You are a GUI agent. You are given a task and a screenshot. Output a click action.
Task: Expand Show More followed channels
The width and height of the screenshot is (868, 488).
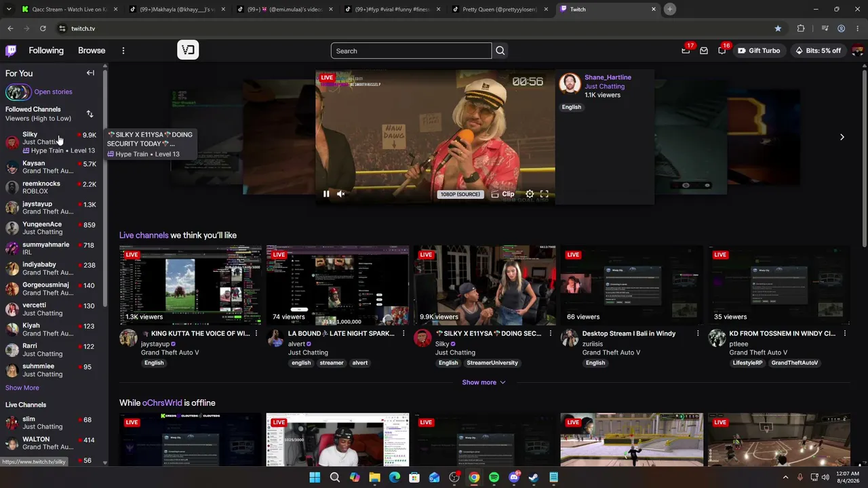tap(22, 388)
